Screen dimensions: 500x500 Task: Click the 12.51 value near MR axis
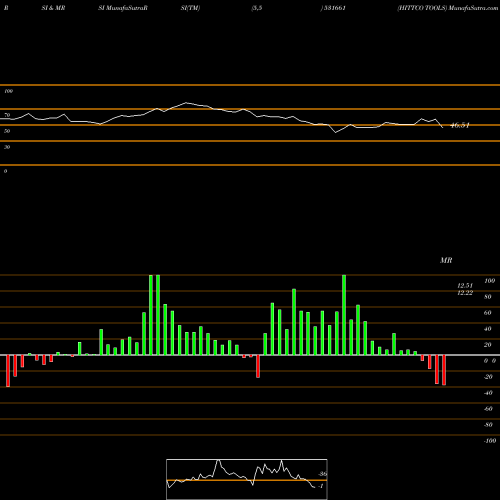tap(465, 286)
